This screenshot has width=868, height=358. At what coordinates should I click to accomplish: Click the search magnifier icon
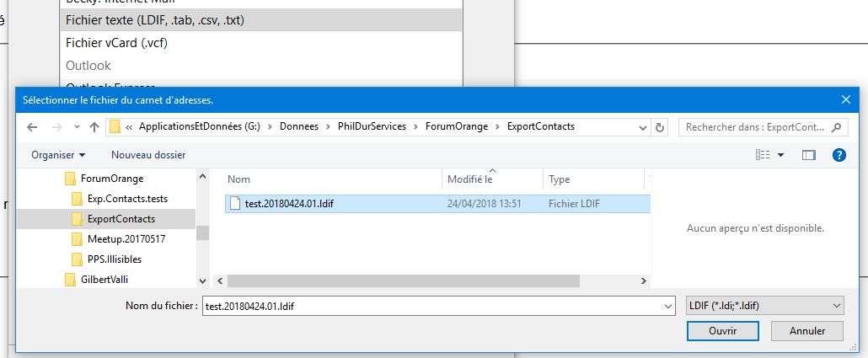click(838, 127)
